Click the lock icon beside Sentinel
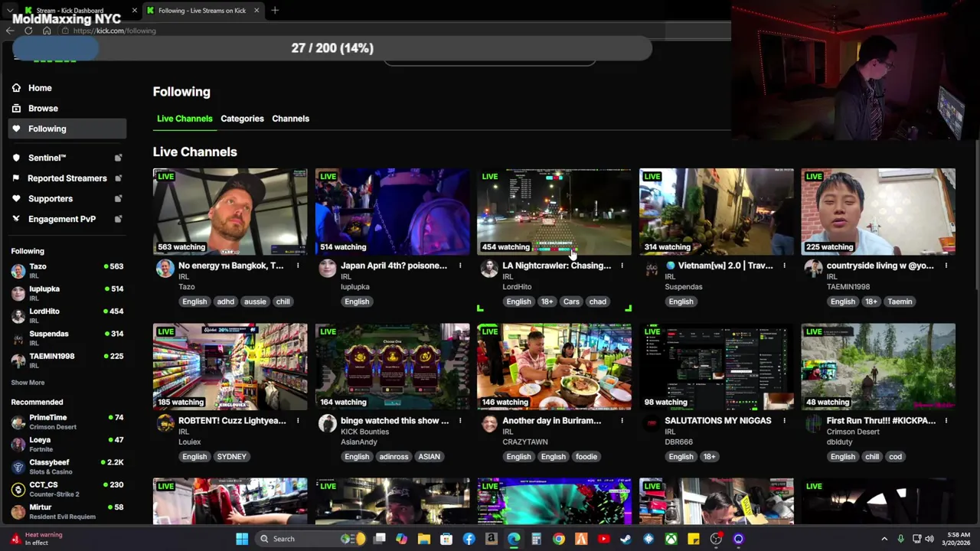Screen dimensions: 980x551 118,158
